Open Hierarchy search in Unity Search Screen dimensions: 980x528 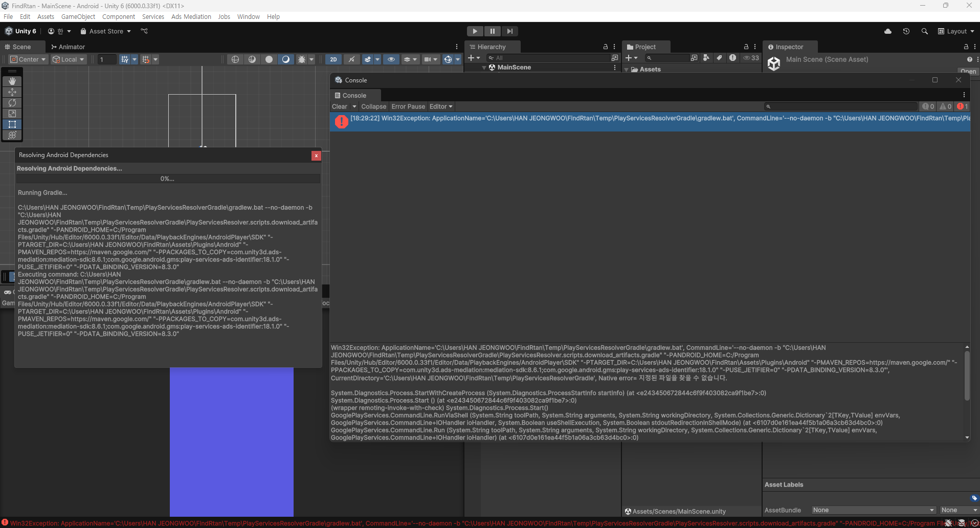point(615,58)
